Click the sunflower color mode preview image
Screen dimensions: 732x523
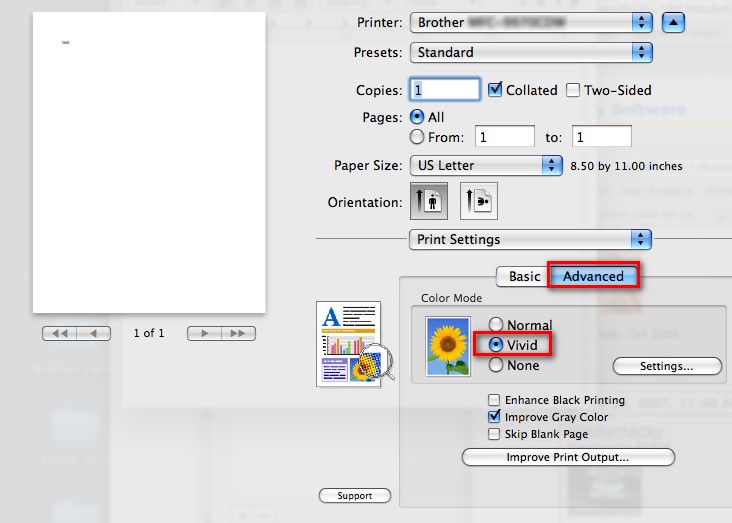click(x=447, y=347)
